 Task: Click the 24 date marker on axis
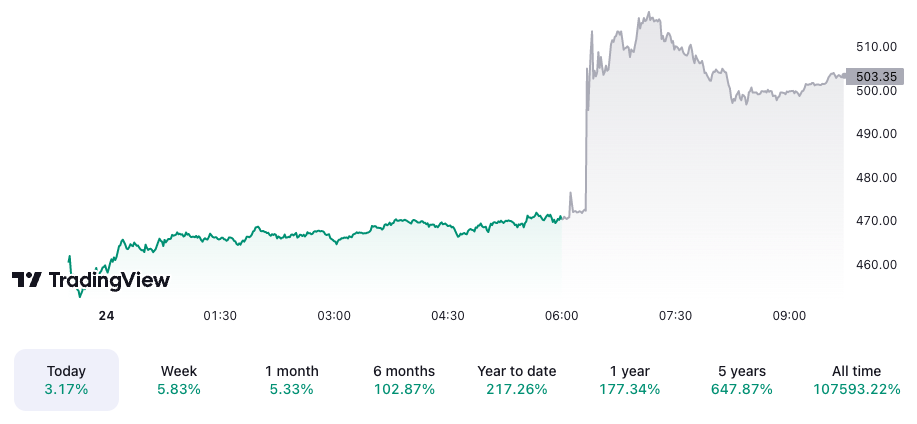[107, 316]
